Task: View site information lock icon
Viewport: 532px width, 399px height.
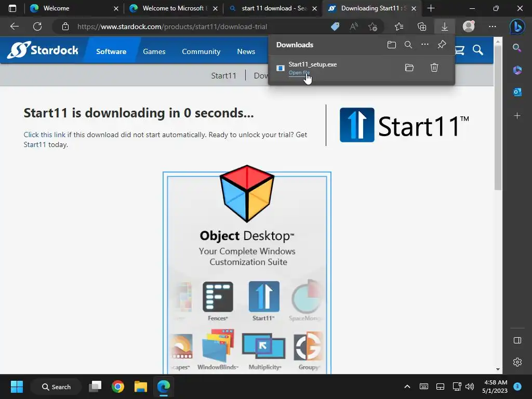Action: point(65,26)
